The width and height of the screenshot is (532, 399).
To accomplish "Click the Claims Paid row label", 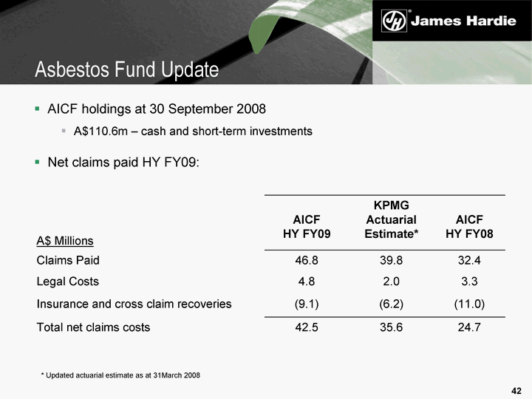I will [x=68, y=260].
